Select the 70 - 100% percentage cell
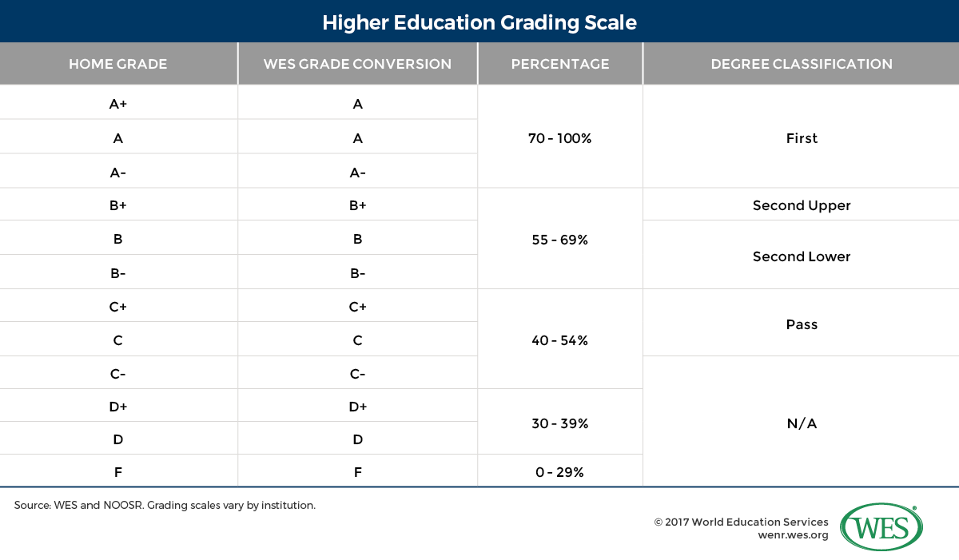Screen dimensions: 959x560 point(560,137)
